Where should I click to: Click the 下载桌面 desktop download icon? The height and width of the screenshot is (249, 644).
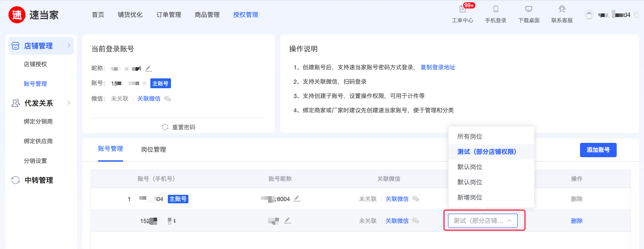pyautogui.click(x=529, y=9)
